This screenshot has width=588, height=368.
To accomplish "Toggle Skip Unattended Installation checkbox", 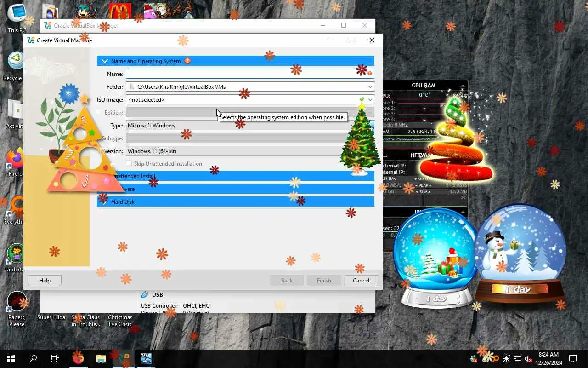I will [x=129, y=163].
